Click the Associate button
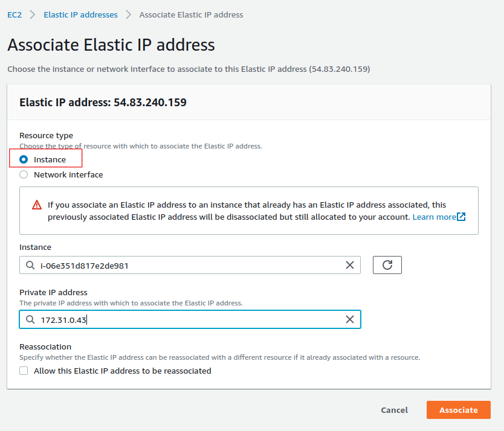 pyautogui.click(x=458, y=410)
